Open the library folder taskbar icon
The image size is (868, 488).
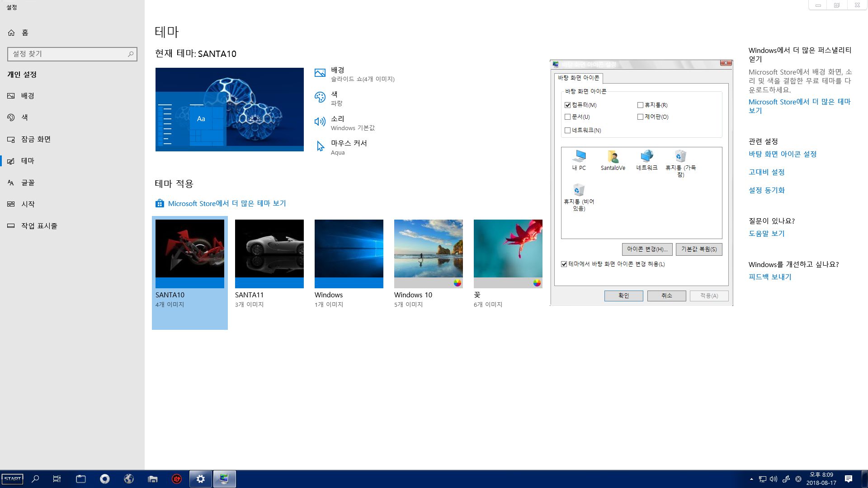click(153, 479)
